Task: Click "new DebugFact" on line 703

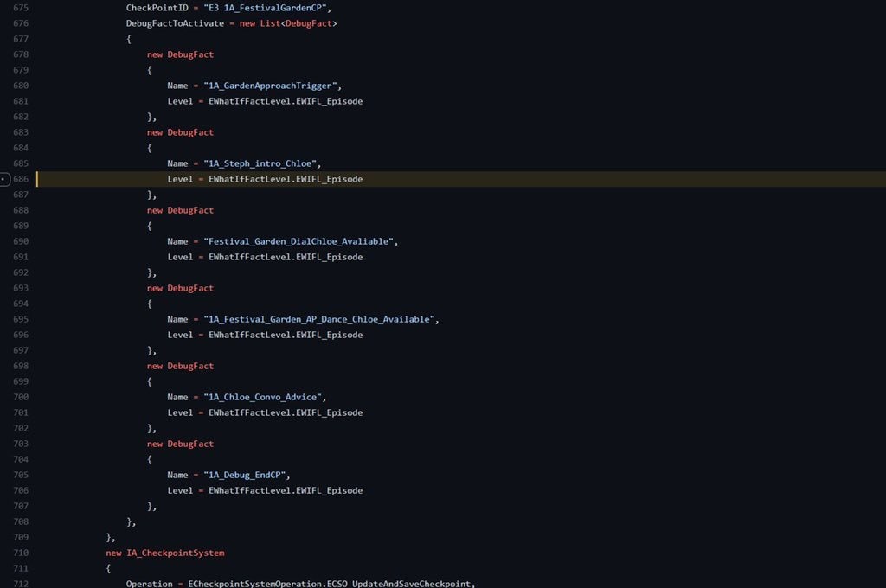Action: coord(180,444)
